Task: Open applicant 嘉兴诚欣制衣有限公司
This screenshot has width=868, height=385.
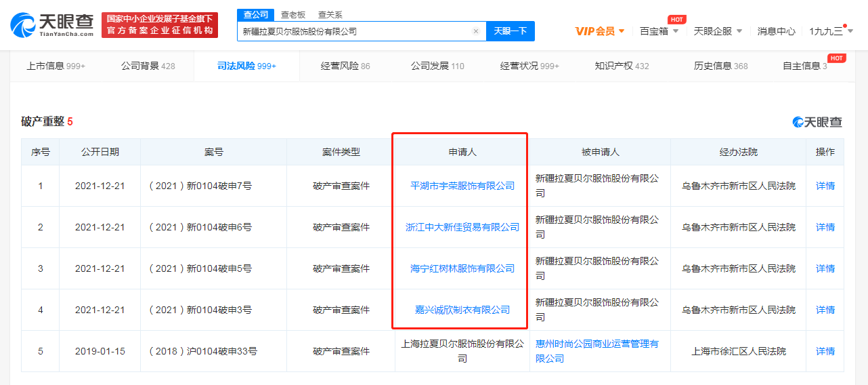Action: point(462,310)
